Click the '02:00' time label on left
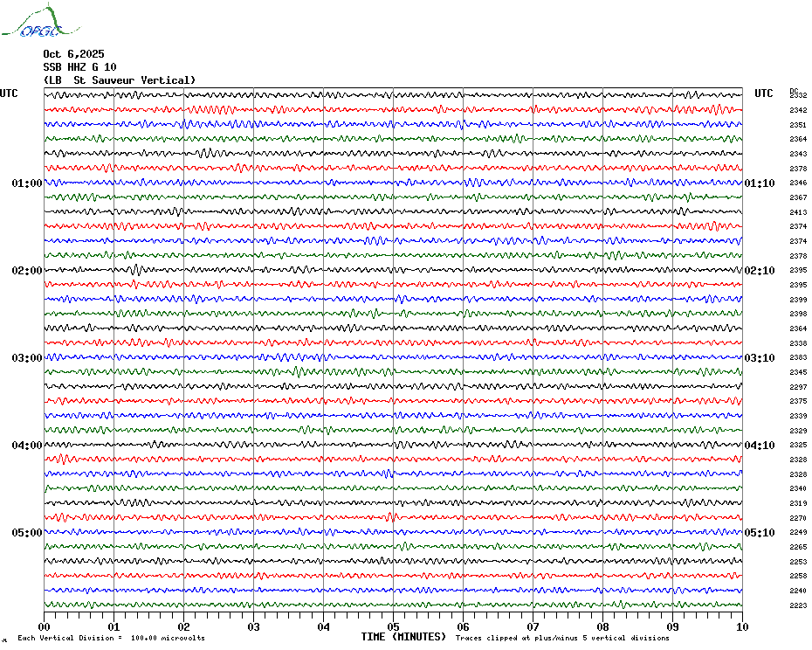 27,271
